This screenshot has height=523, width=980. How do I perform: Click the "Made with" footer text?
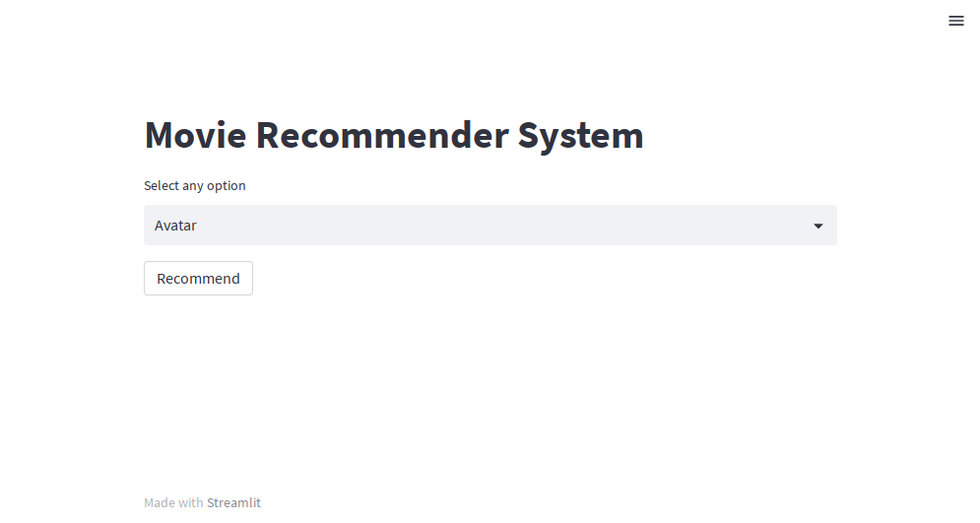[173, 502]
